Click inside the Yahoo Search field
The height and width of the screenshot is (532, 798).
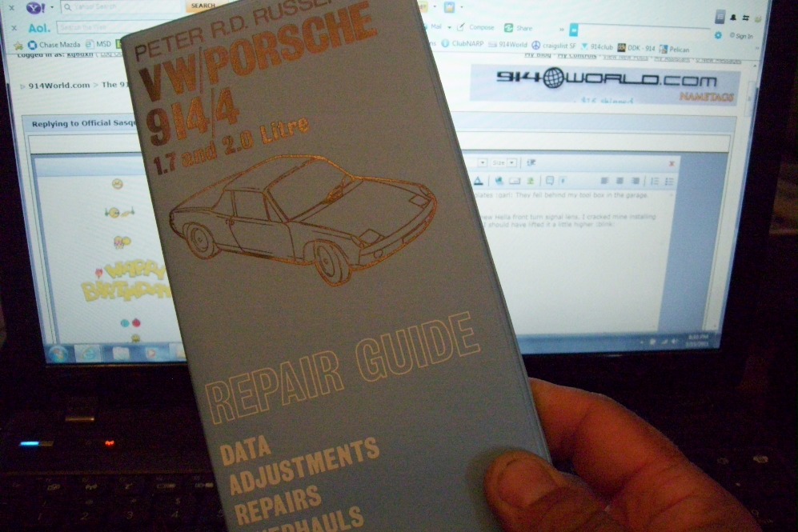122,7
